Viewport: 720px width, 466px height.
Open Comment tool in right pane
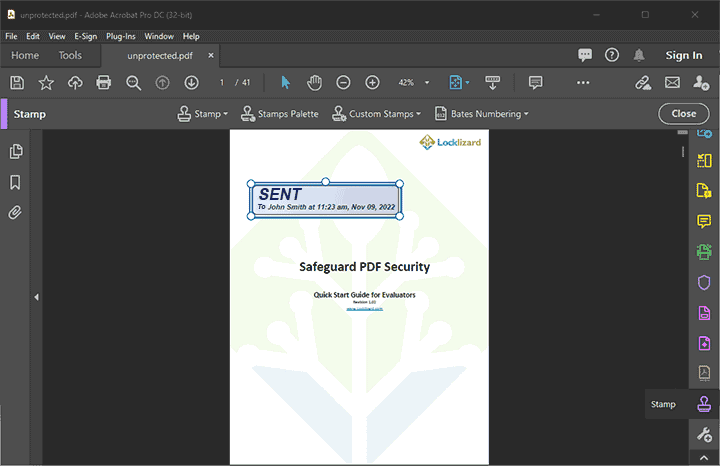pyautogui.click(x=704, y=221)
